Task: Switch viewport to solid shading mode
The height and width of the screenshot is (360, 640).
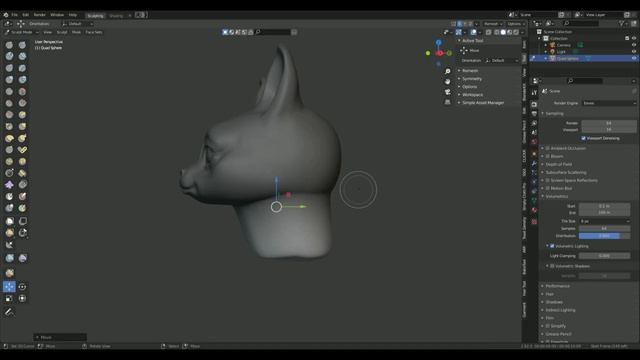Action: pyautogui.click(x=503, y=32)
